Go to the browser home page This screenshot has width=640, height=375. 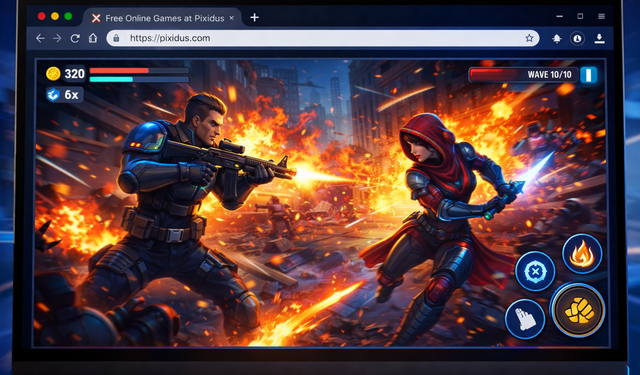(93, 38)
